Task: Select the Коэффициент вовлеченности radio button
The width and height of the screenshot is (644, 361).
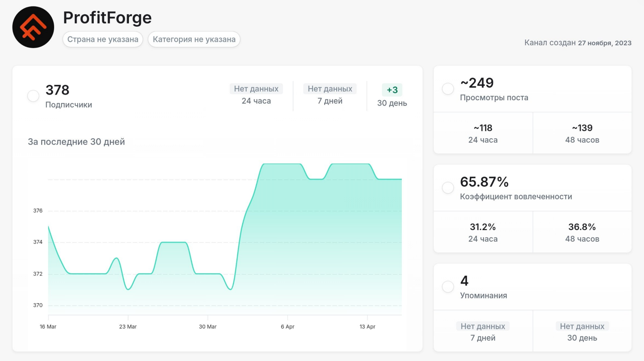Action: point(448,188)
